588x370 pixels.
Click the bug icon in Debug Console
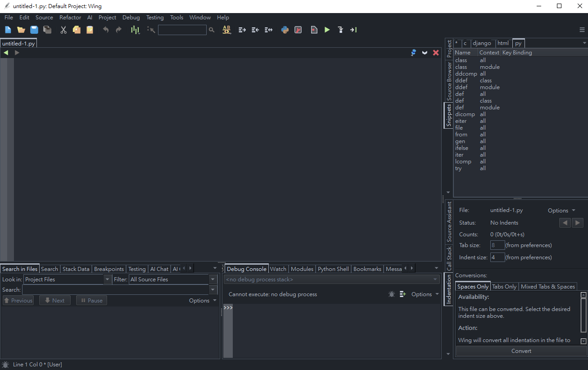391,294
